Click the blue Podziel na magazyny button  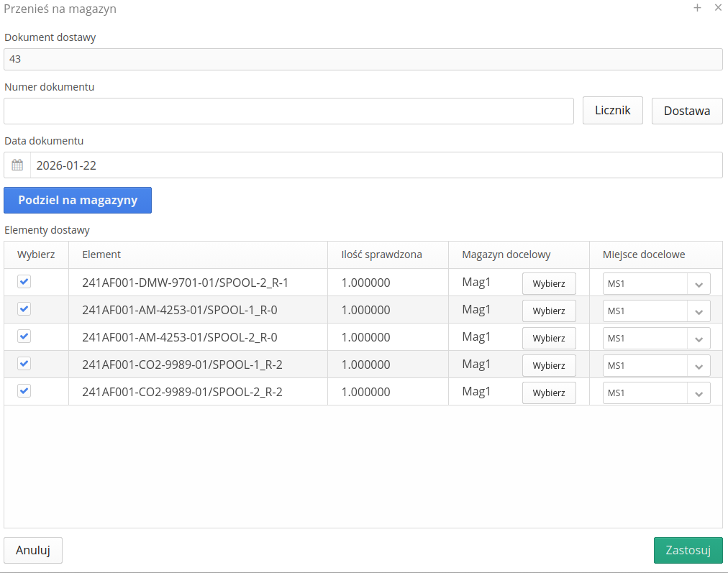pyautogui.click(x=78, y=201)
